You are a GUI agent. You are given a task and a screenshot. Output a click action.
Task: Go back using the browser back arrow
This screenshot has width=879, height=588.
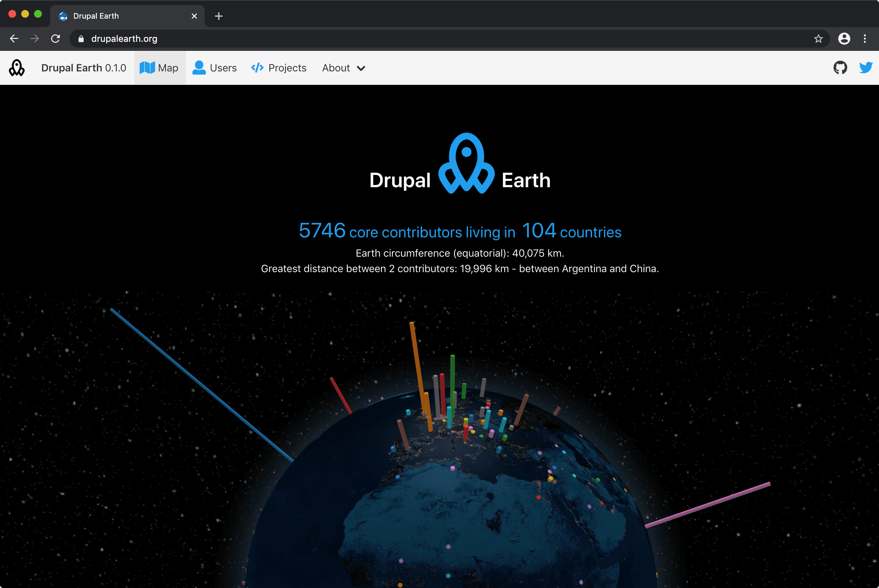[14, 39]
